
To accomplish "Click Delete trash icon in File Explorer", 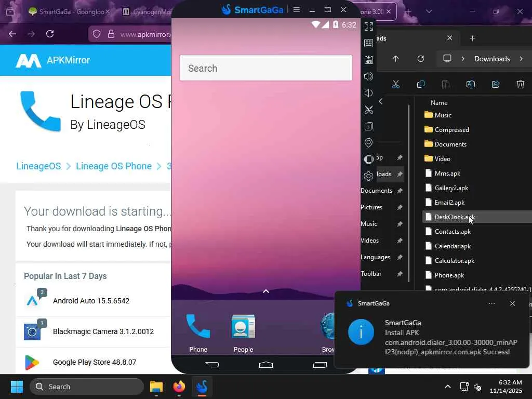I will (521, 84).
